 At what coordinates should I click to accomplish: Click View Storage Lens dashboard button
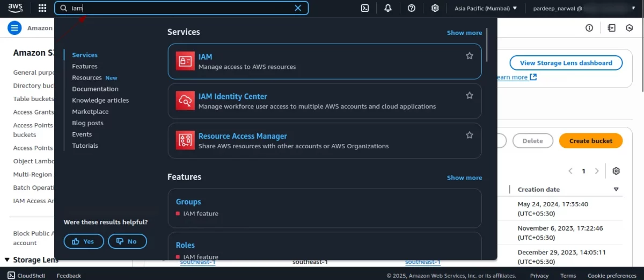tap(566, 63)
